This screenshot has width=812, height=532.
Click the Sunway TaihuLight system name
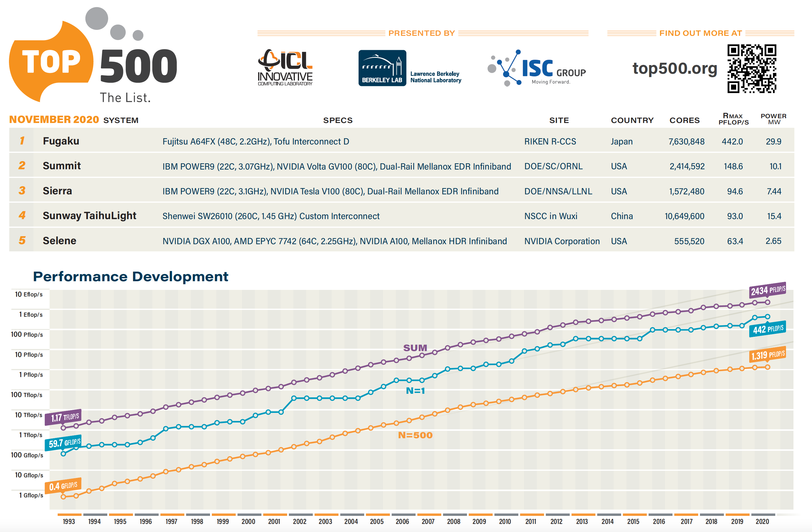[89, 216]
